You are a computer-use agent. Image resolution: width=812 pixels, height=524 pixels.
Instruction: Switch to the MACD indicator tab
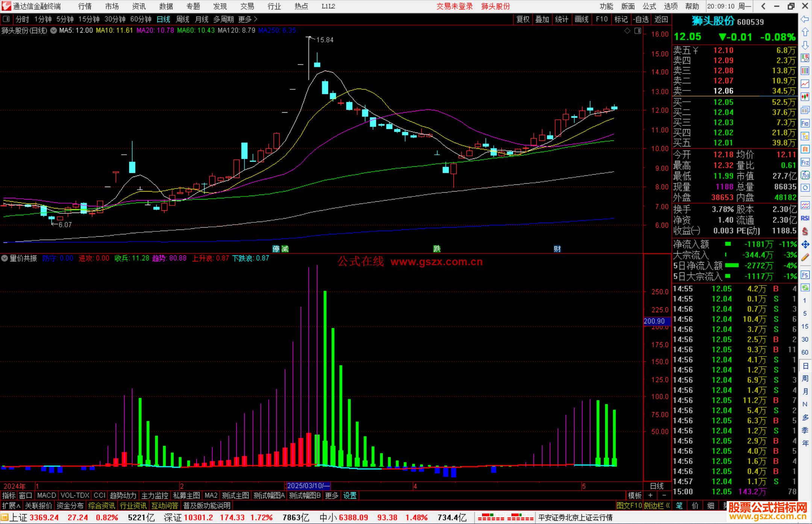click(47, 495)
